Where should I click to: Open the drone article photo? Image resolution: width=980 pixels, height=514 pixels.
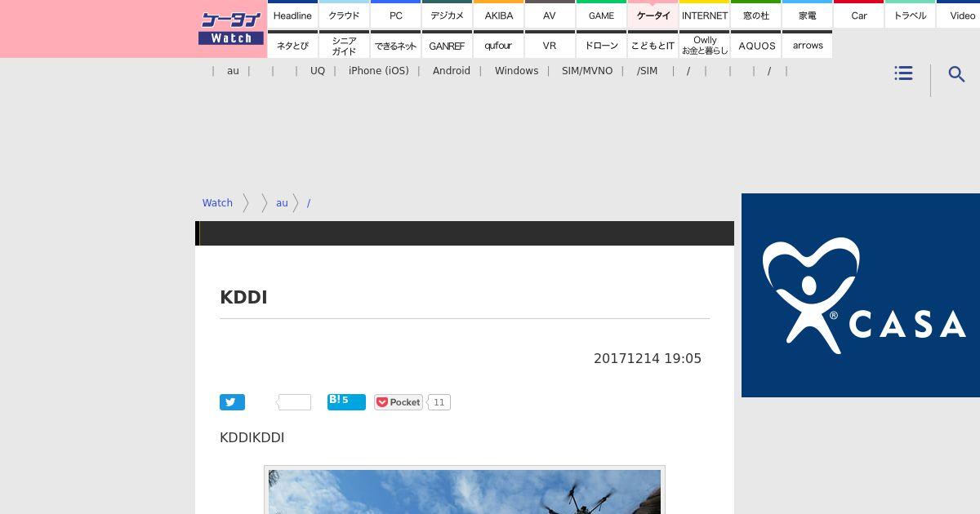(x=465, y=491)
